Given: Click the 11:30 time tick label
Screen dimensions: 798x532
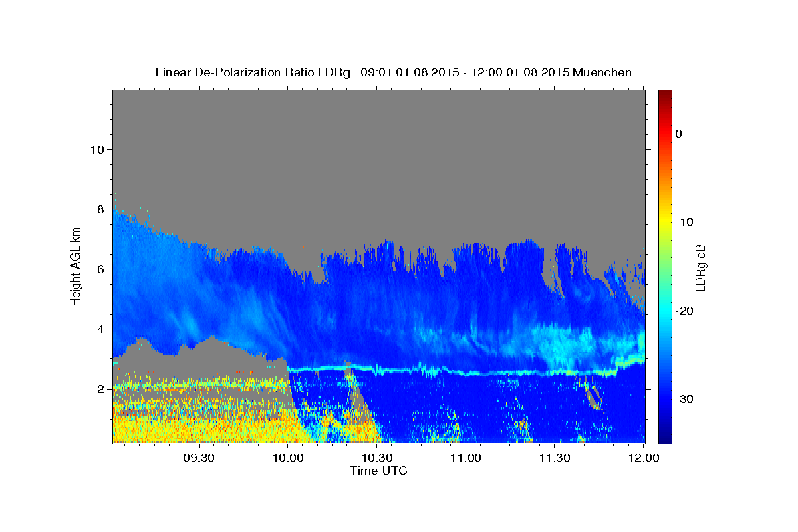Looking at the screenshot, I should (554, 458).
